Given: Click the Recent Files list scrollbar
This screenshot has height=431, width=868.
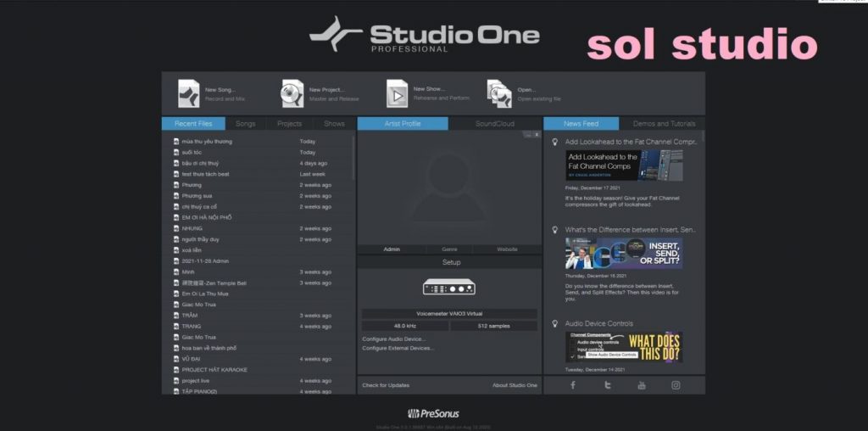Looking at the screenshot, I should point(353,157).
